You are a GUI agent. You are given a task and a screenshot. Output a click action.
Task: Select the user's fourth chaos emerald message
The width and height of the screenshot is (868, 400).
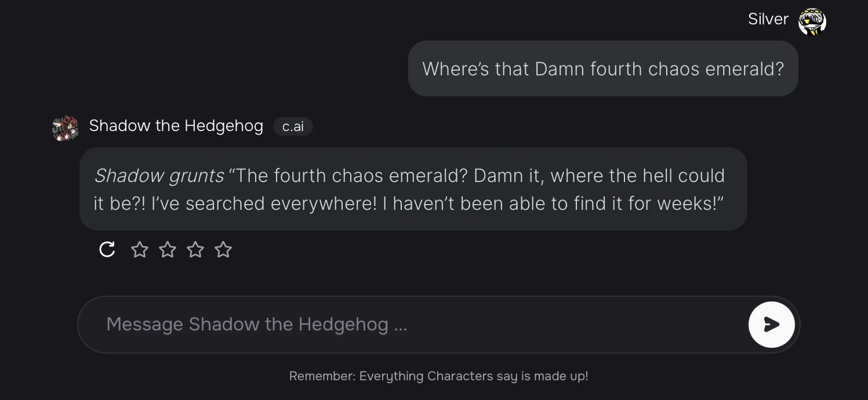tap(603, 68)
